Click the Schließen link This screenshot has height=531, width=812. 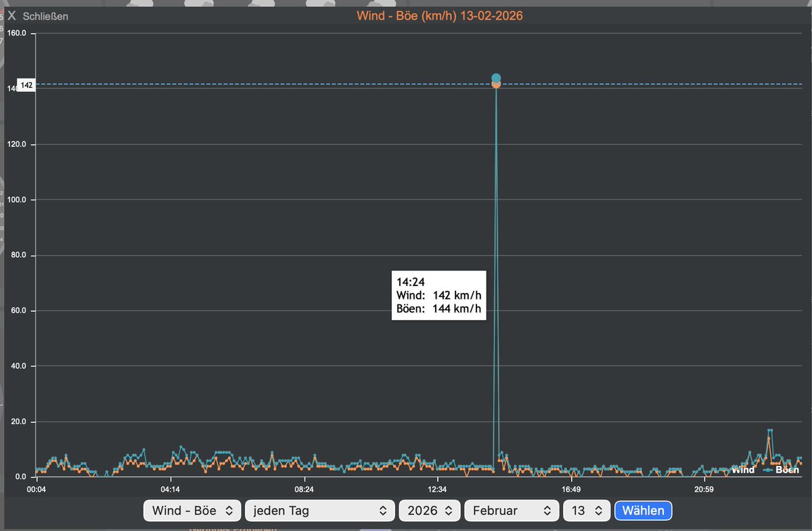coord(45,16)
